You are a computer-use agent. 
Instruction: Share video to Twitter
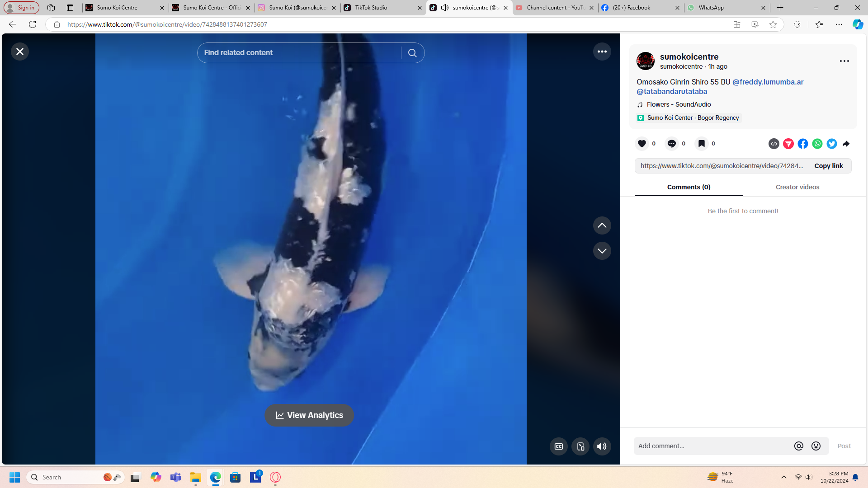pos(831,144)
